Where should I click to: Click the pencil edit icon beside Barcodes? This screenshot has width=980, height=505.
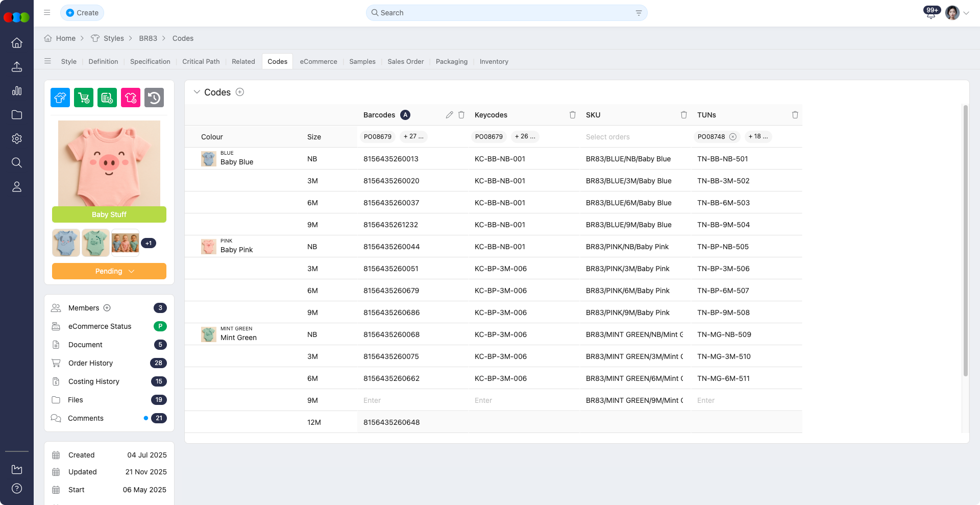(x=449, y=115)
